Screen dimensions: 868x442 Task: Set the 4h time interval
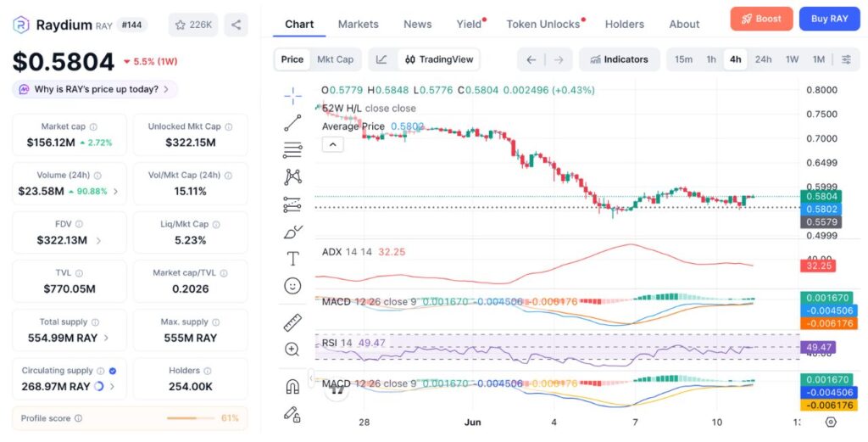coord(736,60)
